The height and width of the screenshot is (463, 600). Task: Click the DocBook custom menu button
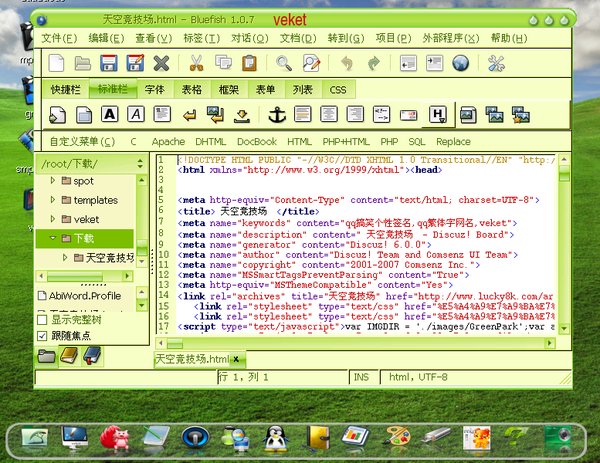[x=256, y=142]
